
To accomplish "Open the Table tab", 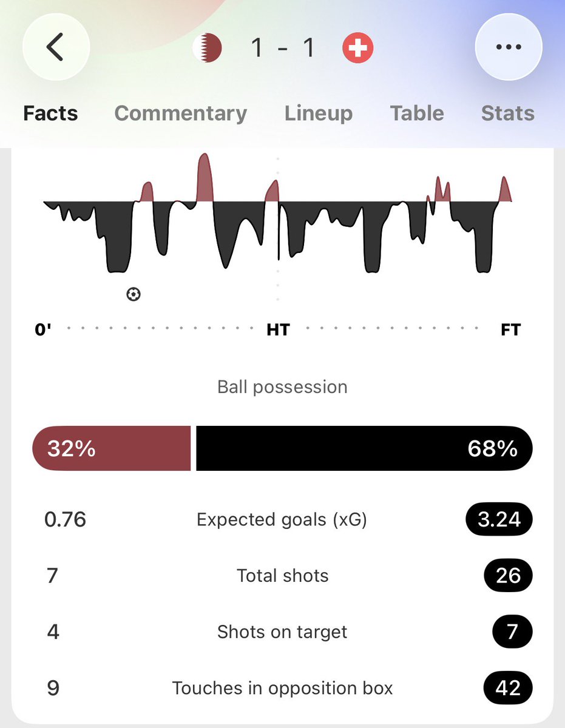I will pos(417,113).
